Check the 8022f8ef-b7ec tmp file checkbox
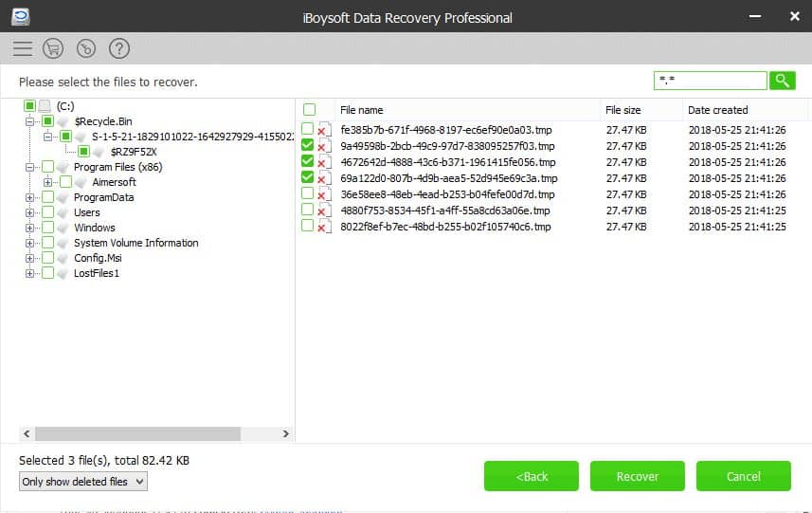 307,226
